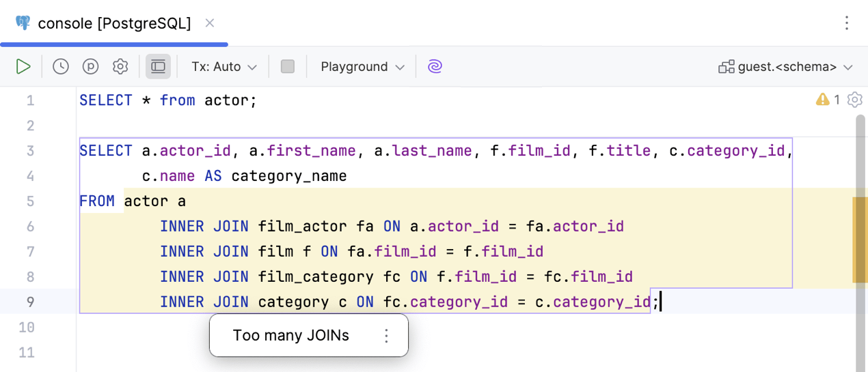Click the Explain Plan icon

90,66
